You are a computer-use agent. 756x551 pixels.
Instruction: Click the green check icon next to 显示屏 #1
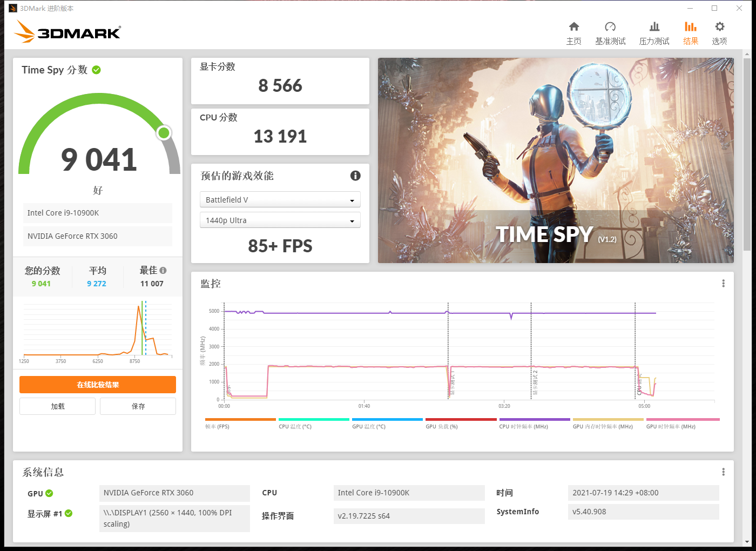coord(69,513)
